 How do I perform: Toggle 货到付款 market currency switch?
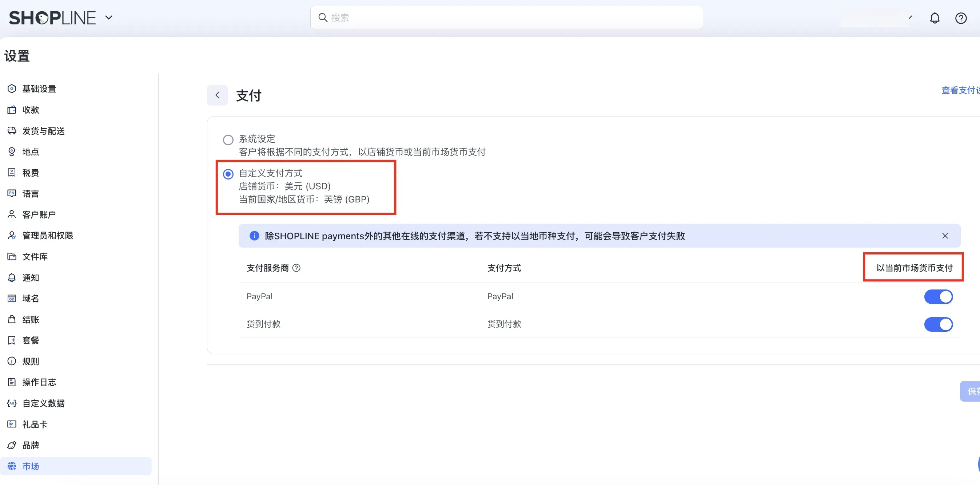[x=938, y=324]
